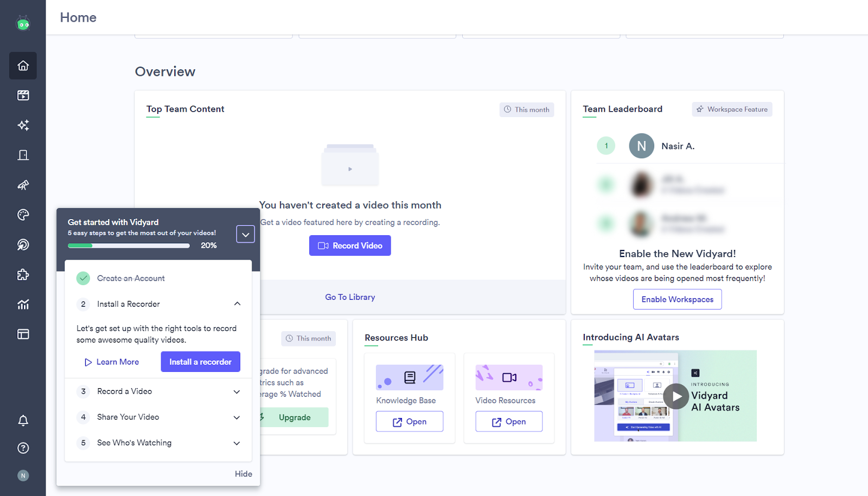Open the circular chat bubble icon in sidebar

pyautogui.click(x=23, y=244)
